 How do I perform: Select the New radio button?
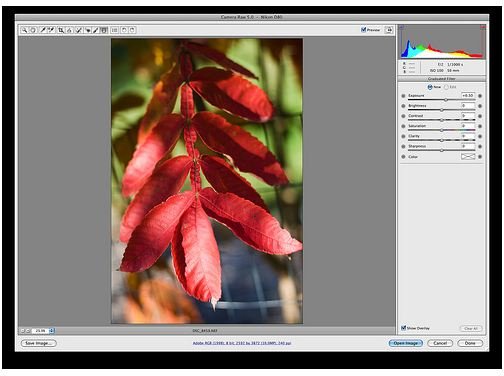[430, 87]
